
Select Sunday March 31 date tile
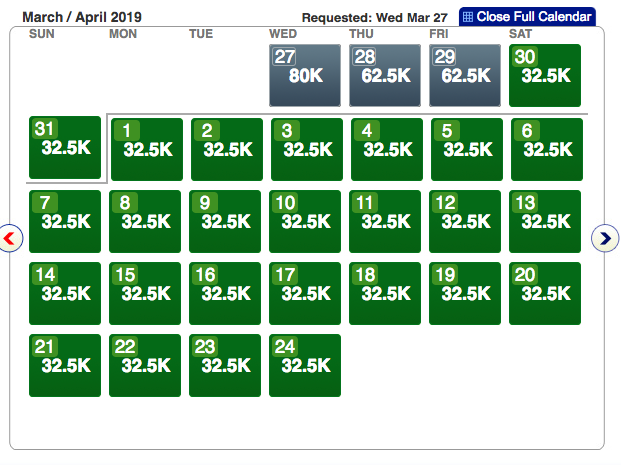pos(65,147)
